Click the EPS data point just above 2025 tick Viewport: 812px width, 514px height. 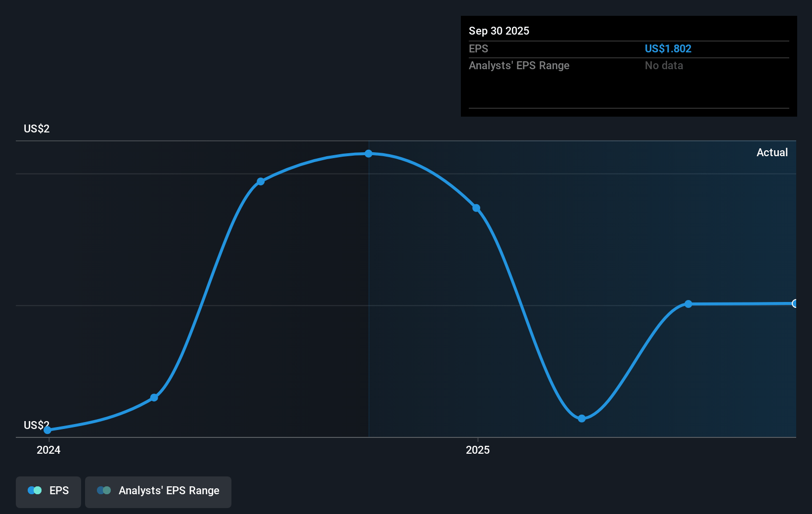pyautogui.click(x=476, y=208)
